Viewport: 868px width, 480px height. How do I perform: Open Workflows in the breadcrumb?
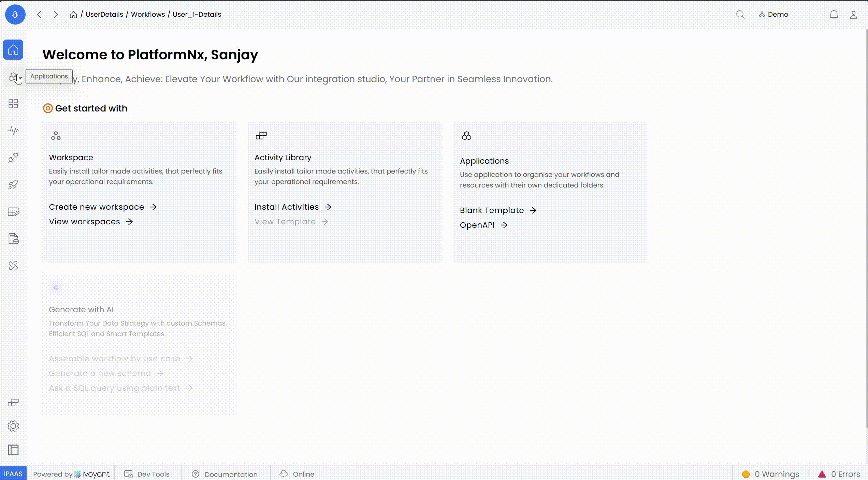[x=148, y=15]
